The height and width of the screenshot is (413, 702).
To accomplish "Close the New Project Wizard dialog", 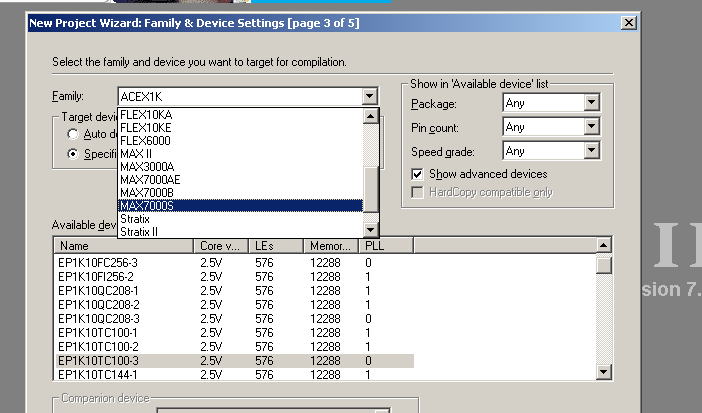I will point(629,22).
